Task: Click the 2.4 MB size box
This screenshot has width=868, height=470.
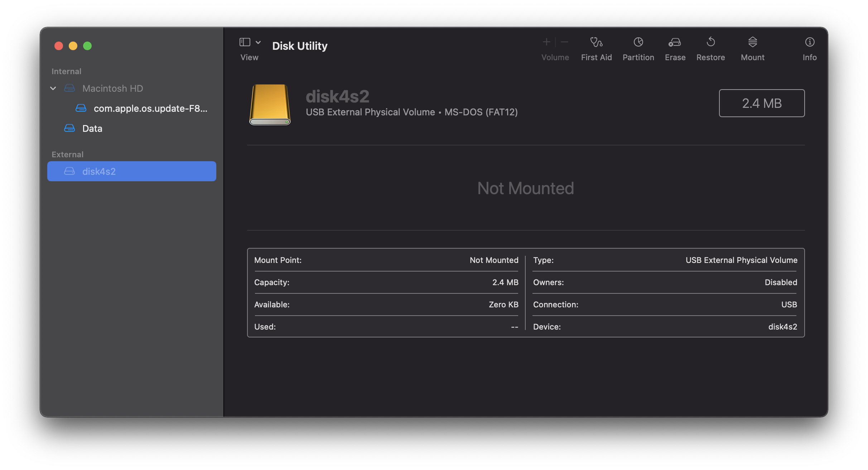Action: click(762, 103)
